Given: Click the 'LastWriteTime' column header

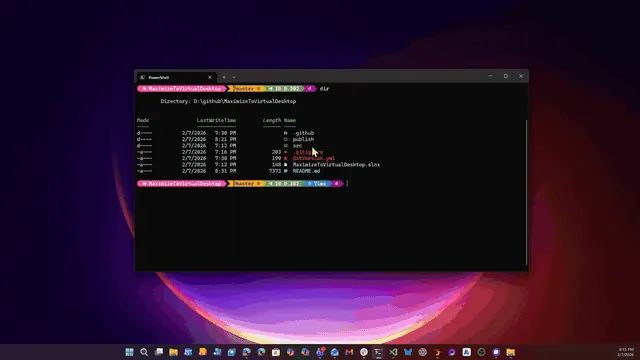Looking at the screenshot, I should coord(216,120).
